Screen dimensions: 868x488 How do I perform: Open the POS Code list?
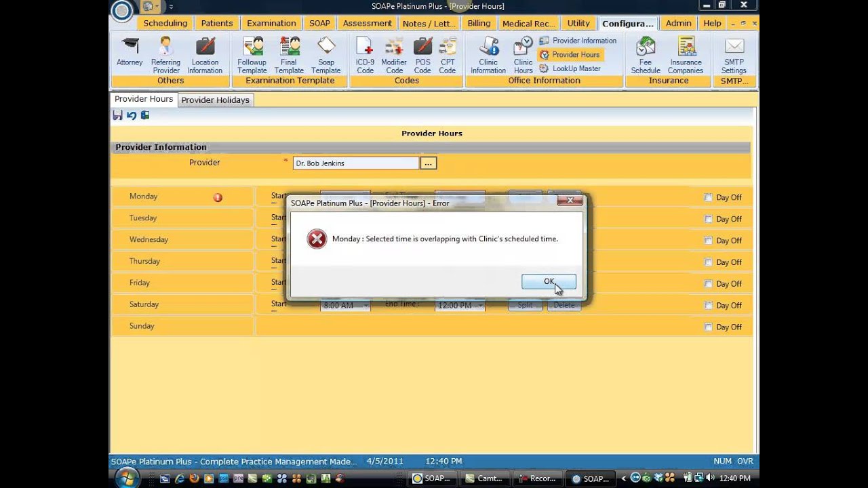click(x=422, y=55)
